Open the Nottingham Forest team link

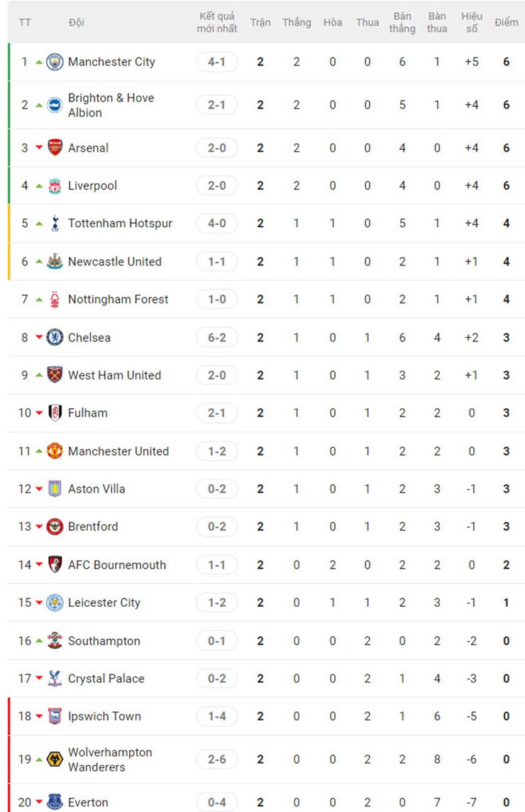coord(118,300)
